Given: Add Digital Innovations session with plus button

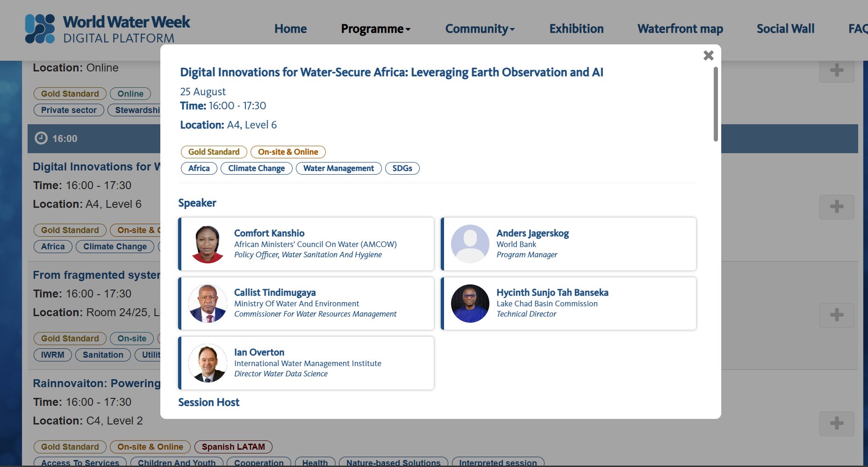Looking at the screenshot, I should pyautogui.click(x=837, y=207).
